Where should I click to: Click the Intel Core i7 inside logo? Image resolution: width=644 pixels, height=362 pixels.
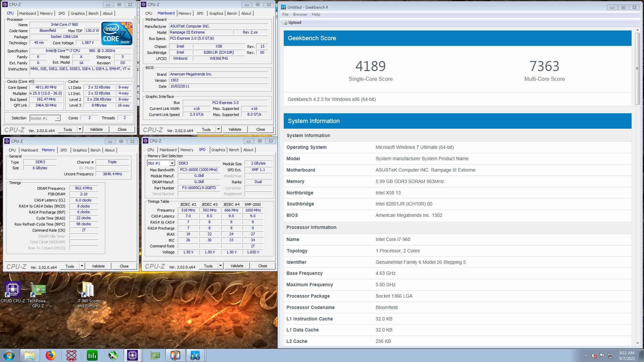pos(117,34)
